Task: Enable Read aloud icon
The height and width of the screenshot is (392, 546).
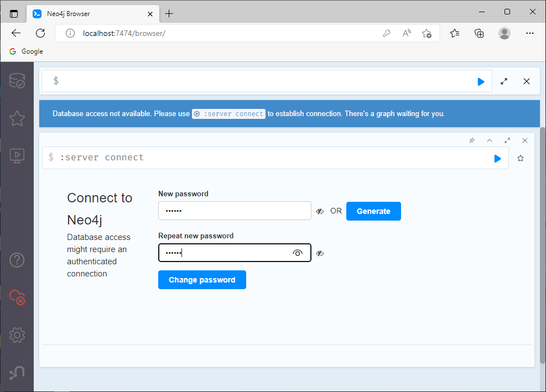Action: [407, 33]
